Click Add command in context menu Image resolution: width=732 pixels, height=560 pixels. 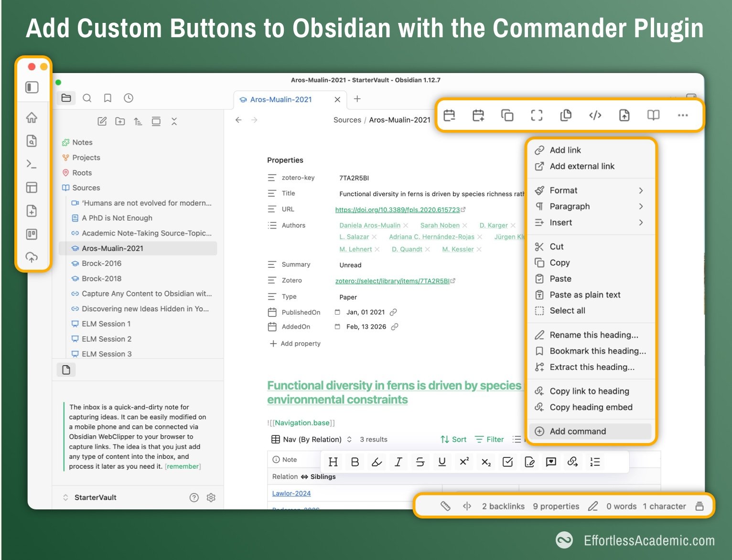tap(591, 431)
